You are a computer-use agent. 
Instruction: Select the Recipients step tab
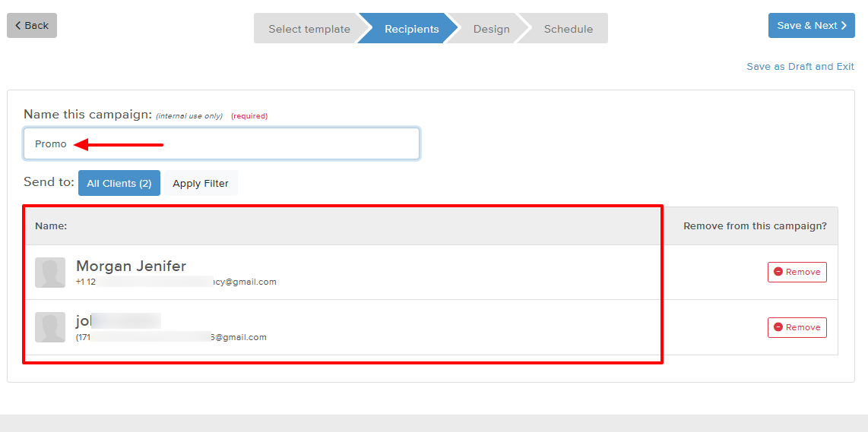click(x=411, y=29)
